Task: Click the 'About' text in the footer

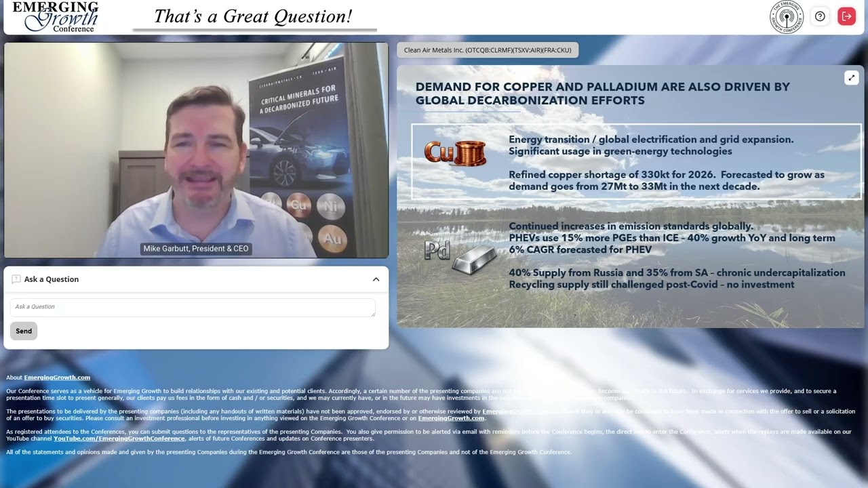Action: tap(14, 378)
